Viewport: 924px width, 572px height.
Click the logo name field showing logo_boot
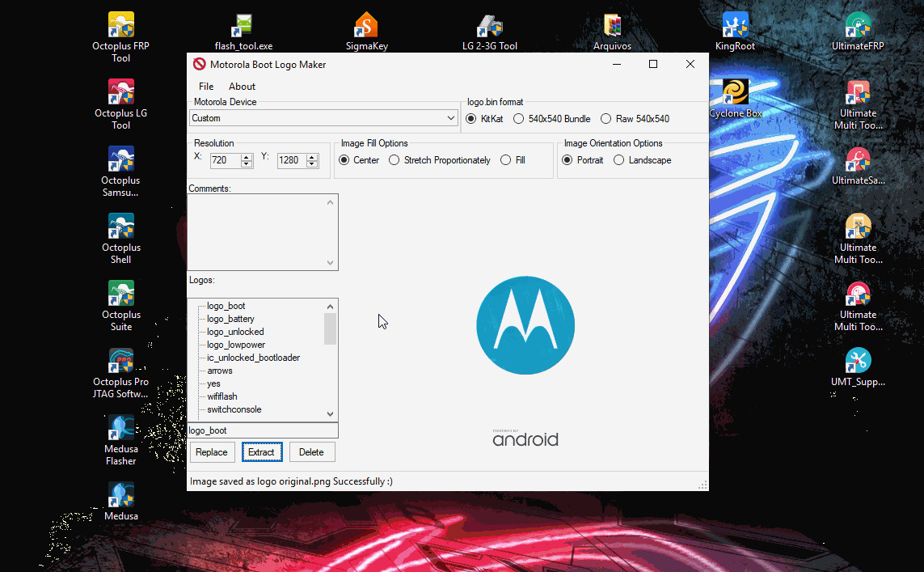[x=263, y=430]
